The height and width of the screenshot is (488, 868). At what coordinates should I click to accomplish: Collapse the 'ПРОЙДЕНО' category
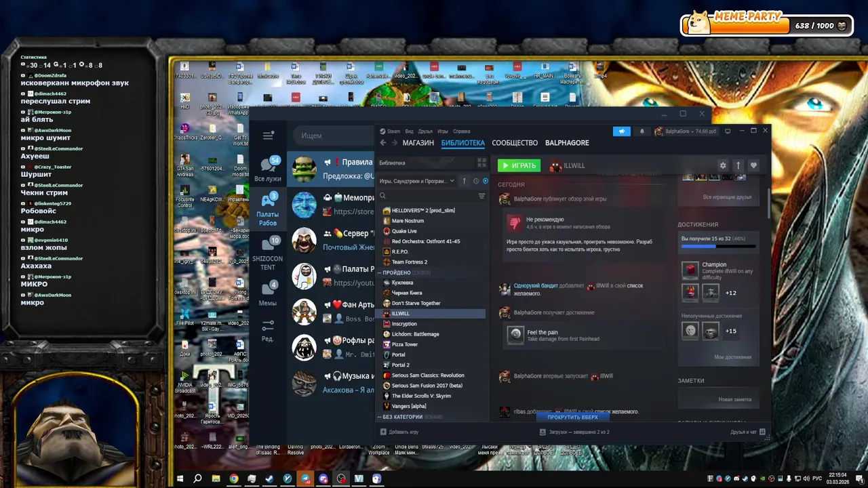380,272
